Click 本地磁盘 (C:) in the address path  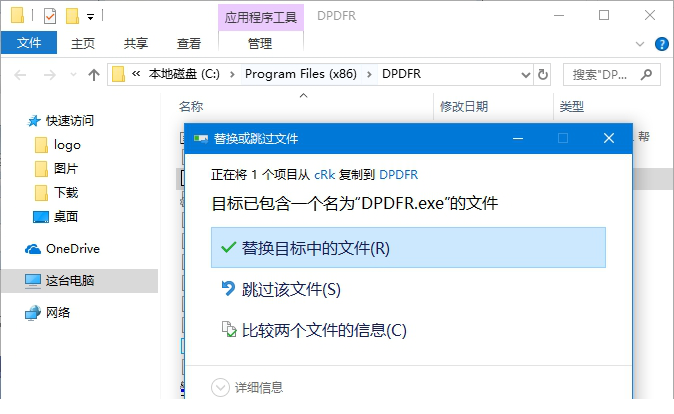pos(184,74)
